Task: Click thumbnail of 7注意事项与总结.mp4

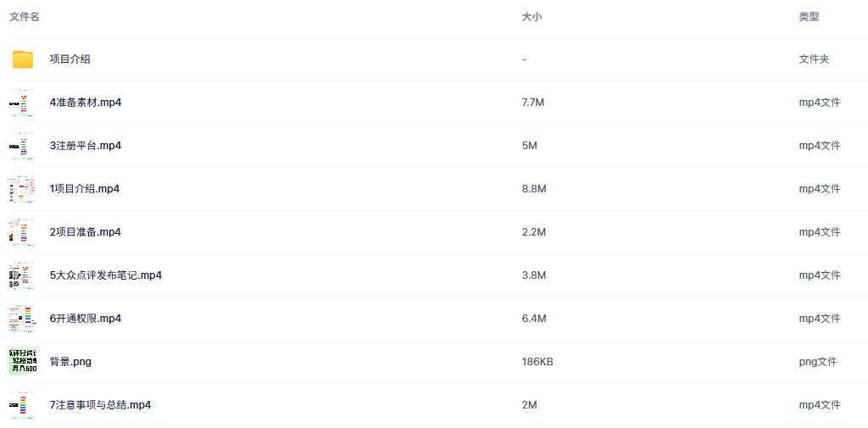Action: pyautogui.click(x=23, y=405)
